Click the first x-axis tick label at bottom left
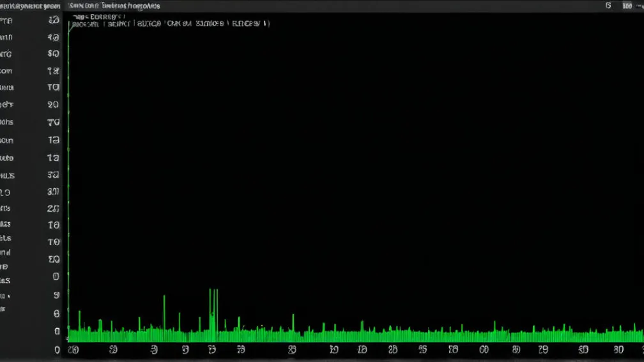This screenshot has width=644, height=362. click(x=73, y=350)
